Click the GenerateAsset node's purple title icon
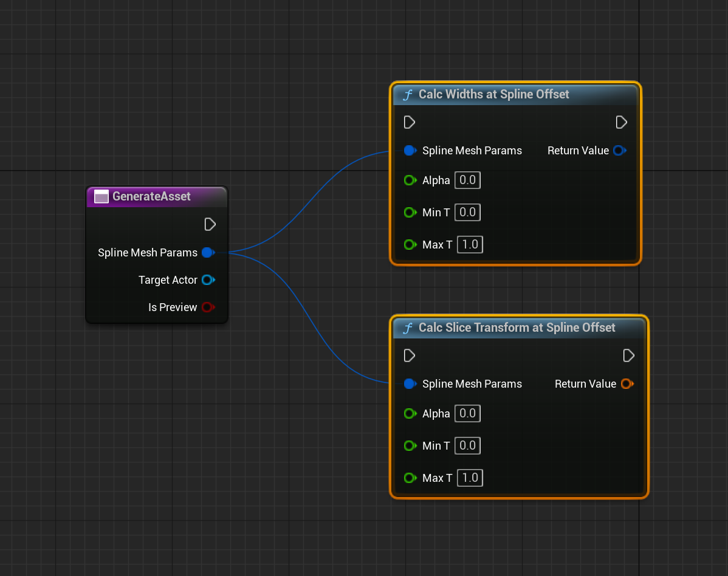 click(101, 196)
